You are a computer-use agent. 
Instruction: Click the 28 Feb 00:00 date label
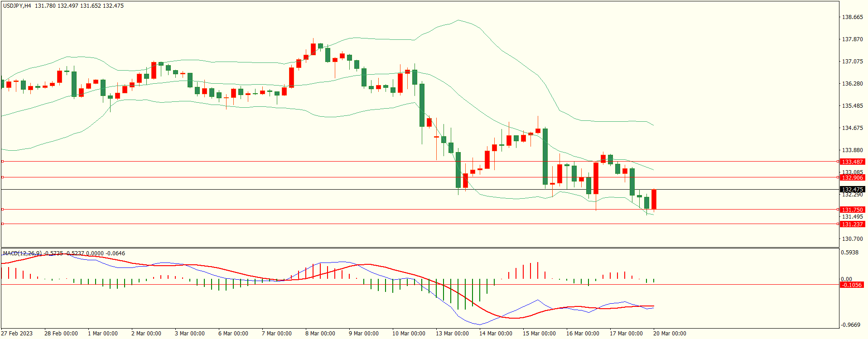pyautogui.click(x=61, y=334)
